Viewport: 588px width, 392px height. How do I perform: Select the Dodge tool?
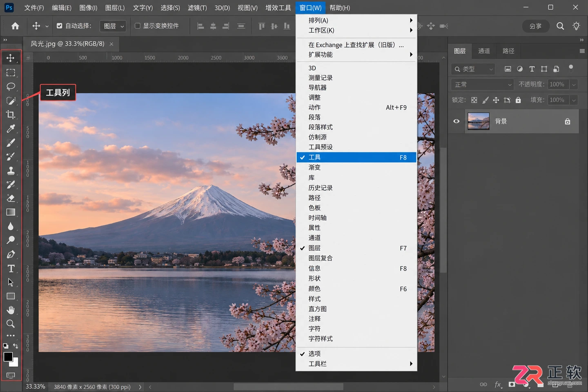(11, 240)
